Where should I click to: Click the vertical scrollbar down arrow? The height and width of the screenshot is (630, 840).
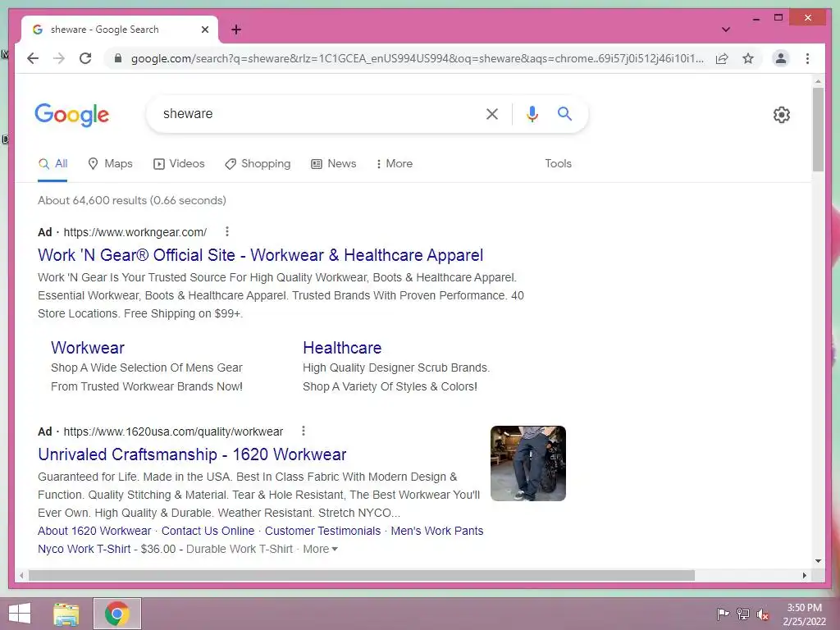click(x=818, y=561)
